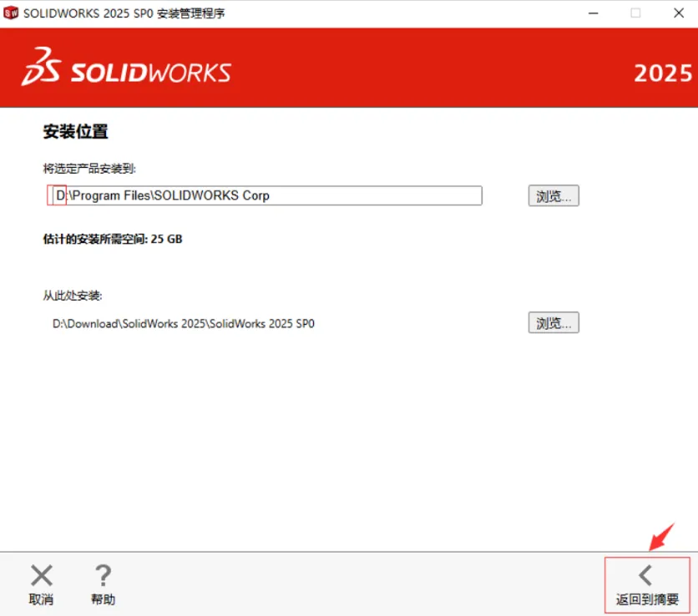Click the Cancel (取消) X icon
The image size is (698, 616).
click(42, 575)
